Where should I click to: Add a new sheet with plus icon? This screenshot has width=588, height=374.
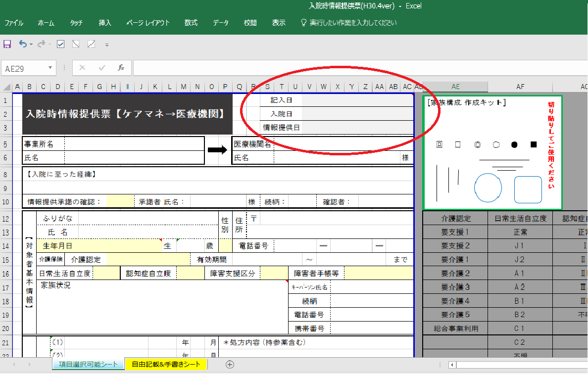(230, 365)
